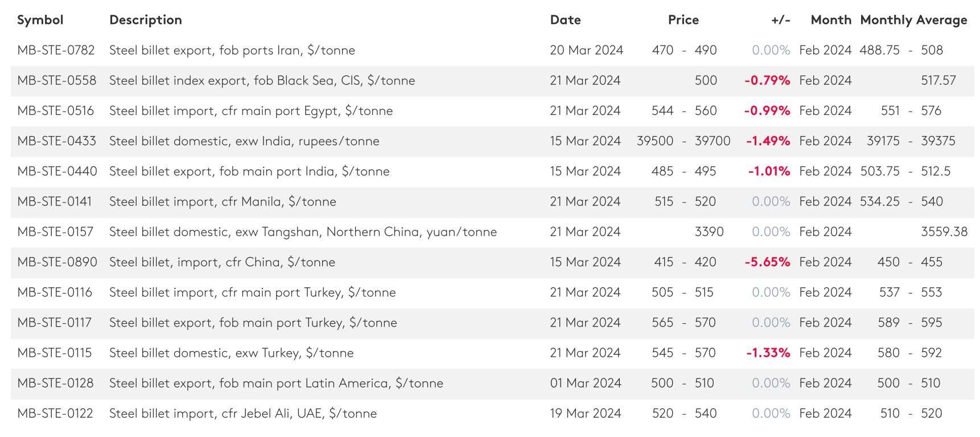This screenshot has width=980, height=437.
Task: Click the Monthly Average column header
Action: pos(913,20)
